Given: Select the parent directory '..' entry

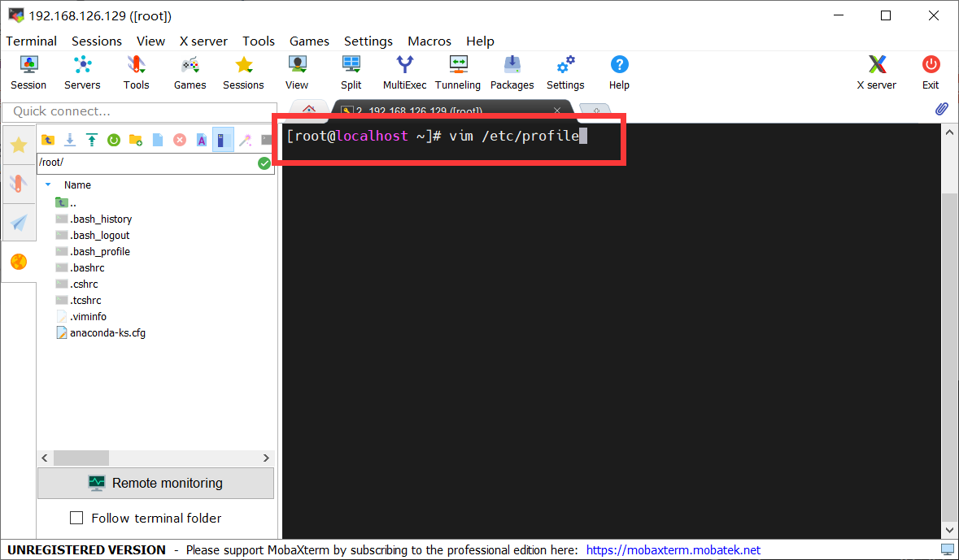Looking at the screenshot, I should coord(66,203).
